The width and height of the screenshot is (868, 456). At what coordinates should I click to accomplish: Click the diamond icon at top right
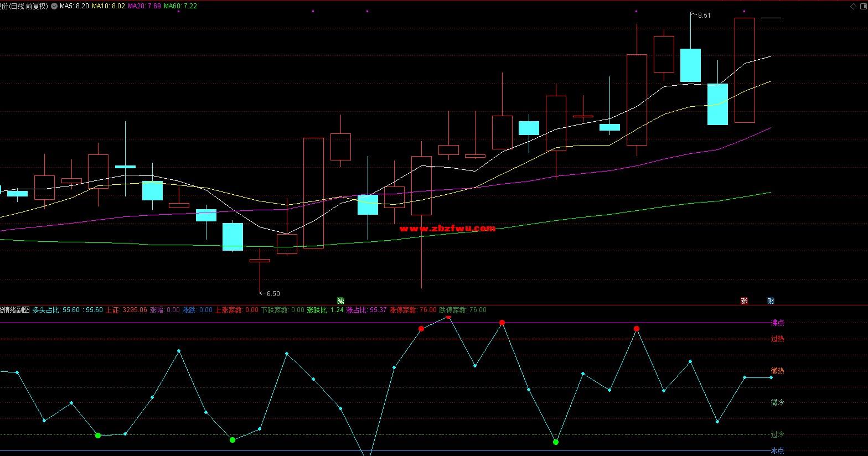[853, 6]
